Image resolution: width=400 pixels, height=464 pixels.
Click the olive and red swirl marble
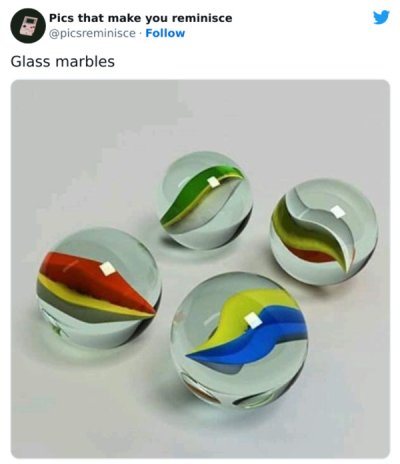coord(324,232)
